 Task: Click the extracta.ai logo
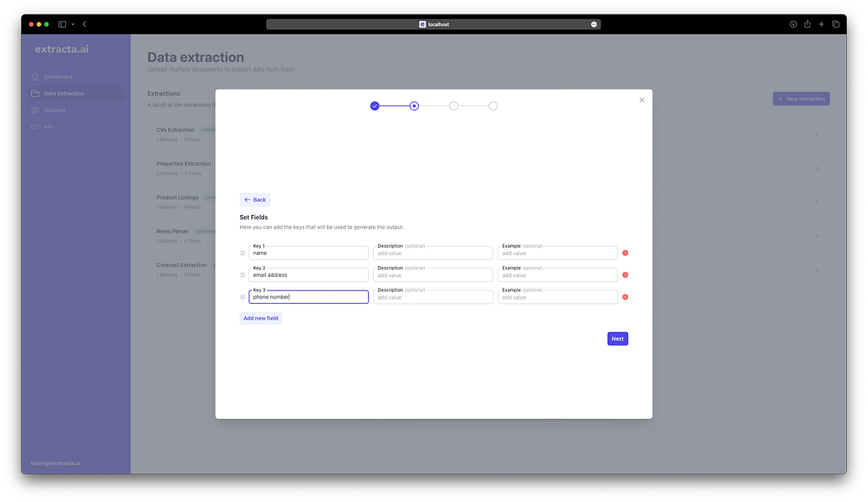[x=61, y=49]
